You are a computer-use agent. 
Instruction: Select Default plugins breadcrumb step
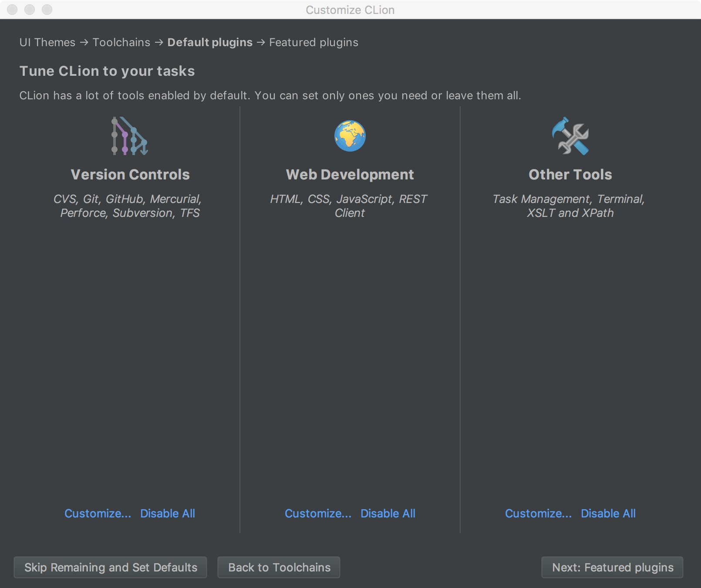(210, 42)
